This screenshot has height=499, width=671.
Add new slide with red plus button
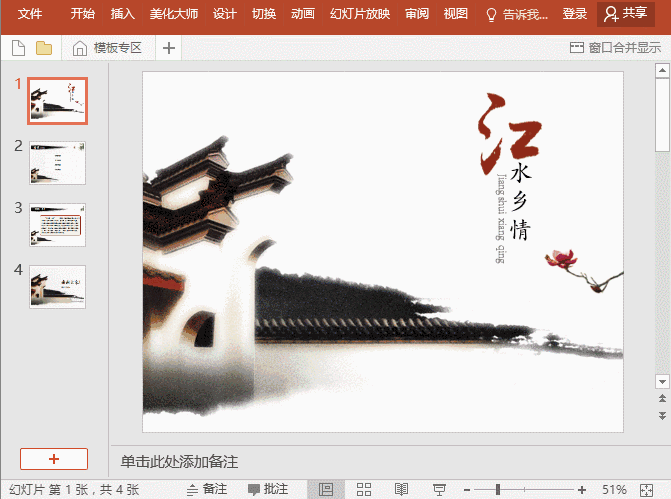coord(54,458)
